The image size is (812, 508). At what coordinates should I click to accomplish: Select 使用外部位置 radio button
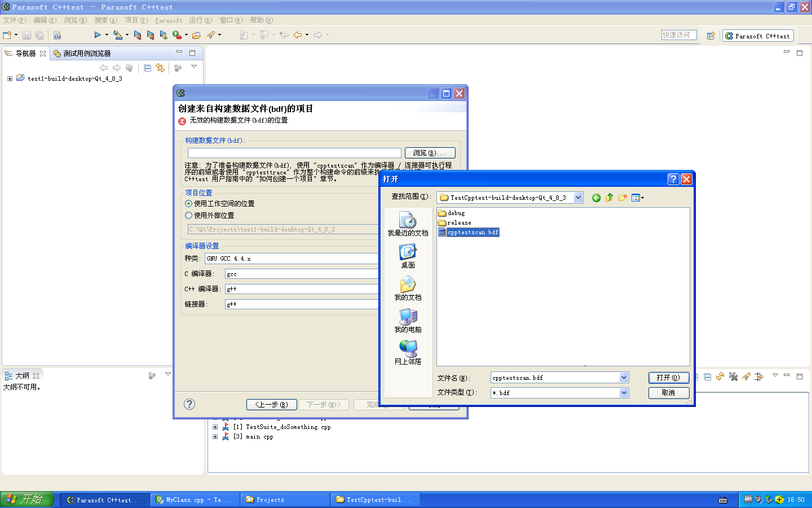coord(189,216)
